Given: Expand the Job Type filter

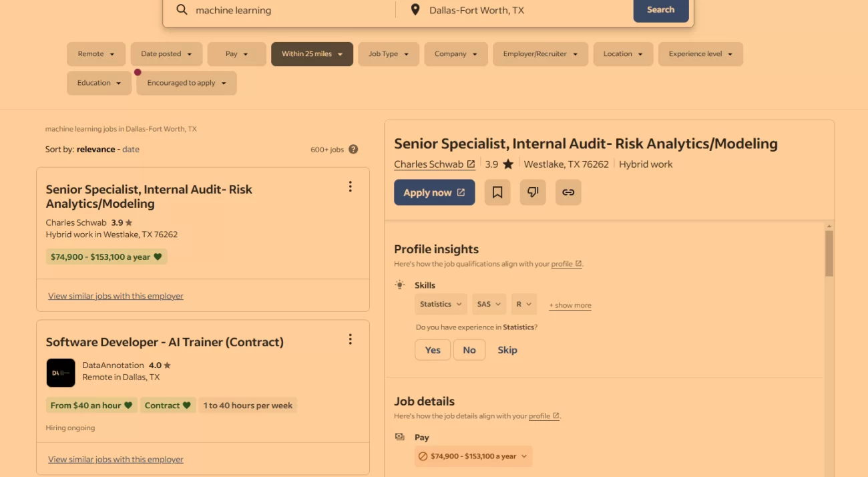Looking at the screenshot, I should 389,54.
